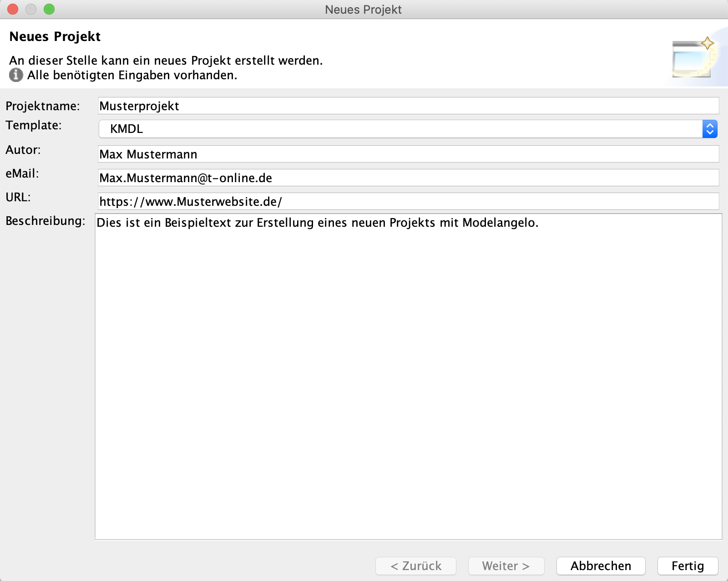Click the Beschreibung label
This screenshot has width=728, height=581.
pos(45,221)
